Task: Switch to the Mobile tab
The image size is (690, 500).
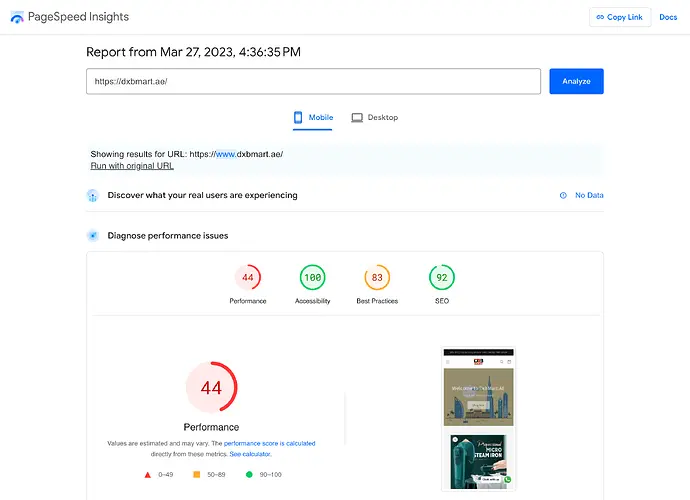Action: (x=312, y=118)
